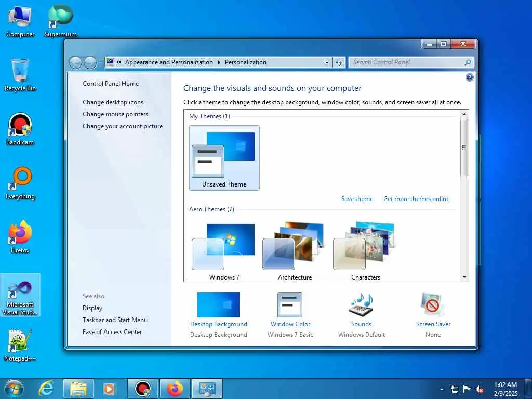
Task: Open the Computer desktop icon
Action: [20, 21]
